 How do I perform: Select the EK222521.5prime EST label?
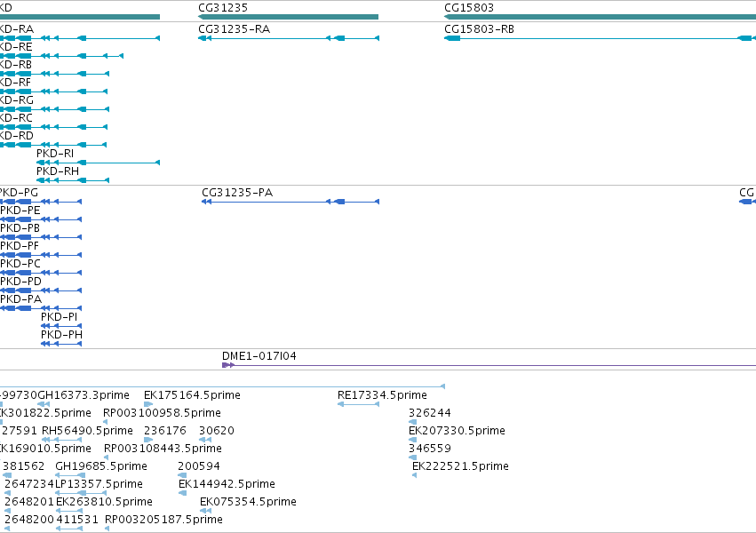point(460,466)
